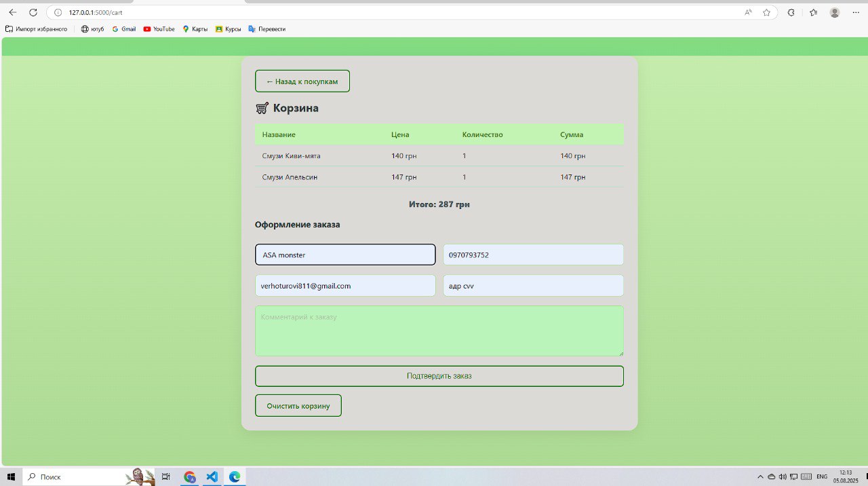Go back with browser back arrow

13,12
